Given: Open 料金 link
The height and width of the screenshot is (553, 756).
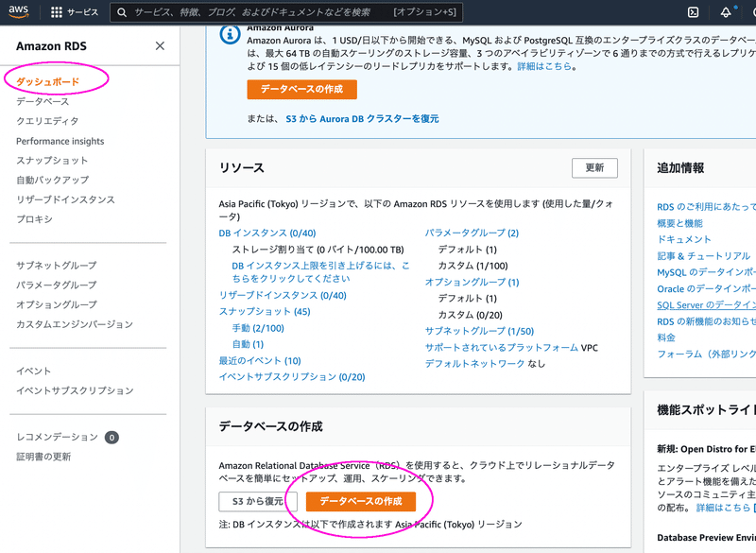Looking at the screenshot, I should pos(666,338).
